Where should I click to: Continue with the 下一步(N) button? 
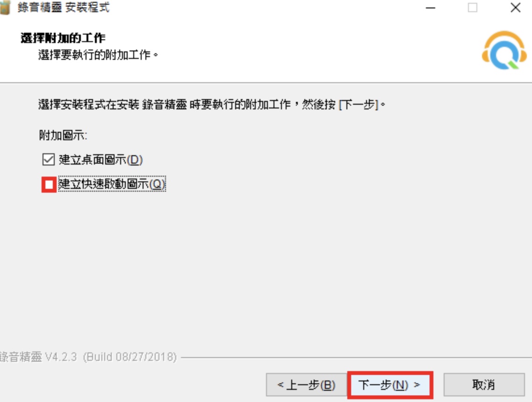point(389,385)
